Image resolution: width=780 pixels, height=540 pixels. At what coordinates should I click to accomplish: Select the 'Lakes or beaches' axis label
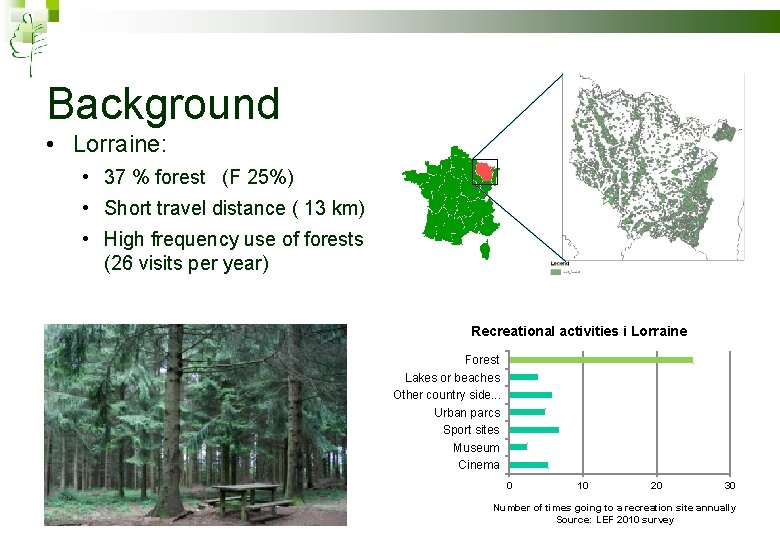click(452, 377)
